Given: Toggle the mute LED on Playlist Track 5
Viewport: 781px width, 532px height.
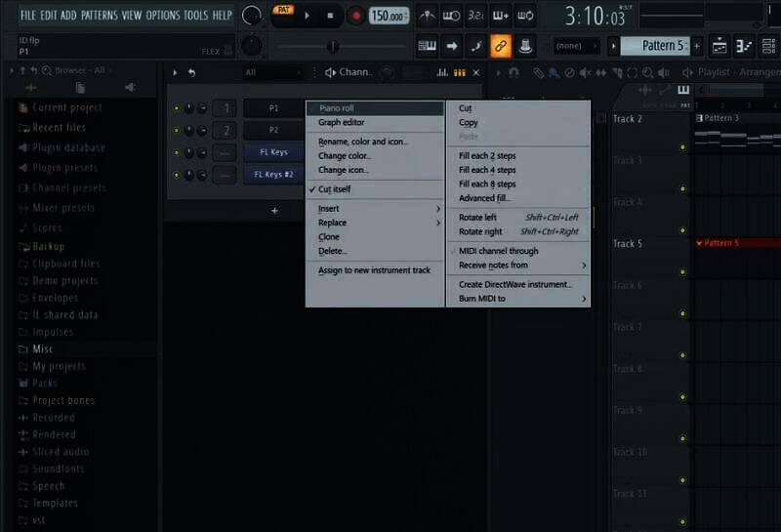Looking at the screenshot, I should (682, 272).
